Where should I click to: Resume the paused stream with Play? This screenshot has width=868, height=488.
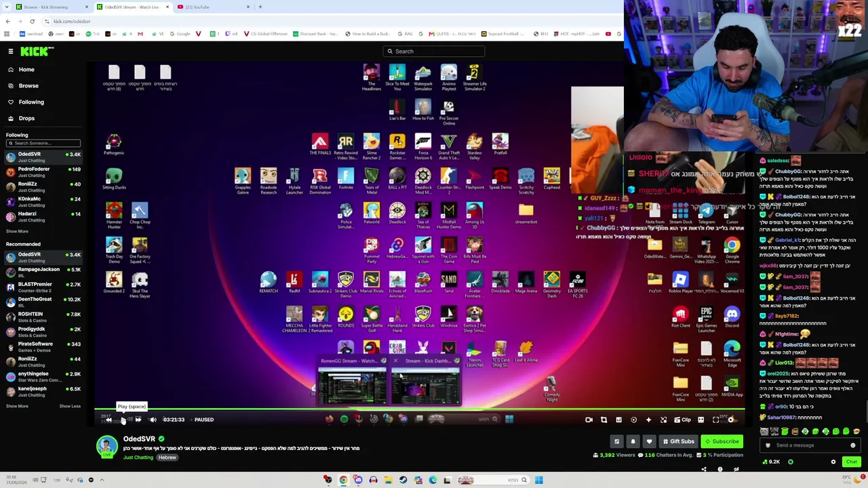click(x=123, y=420)
